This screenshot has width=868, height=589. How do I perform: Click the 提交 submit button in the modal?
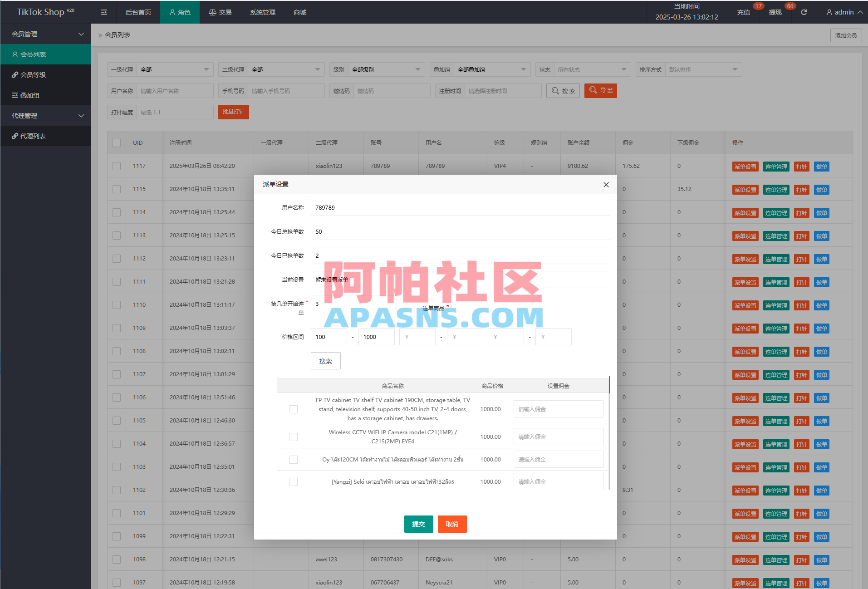[x=418, y=524]
